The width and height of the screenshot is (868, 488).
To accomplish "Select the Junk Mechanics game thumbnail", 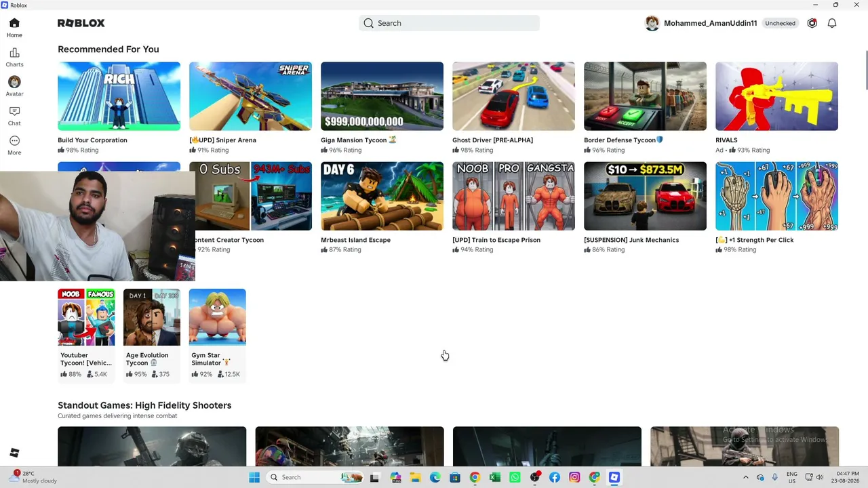I will tap(645, 196).
